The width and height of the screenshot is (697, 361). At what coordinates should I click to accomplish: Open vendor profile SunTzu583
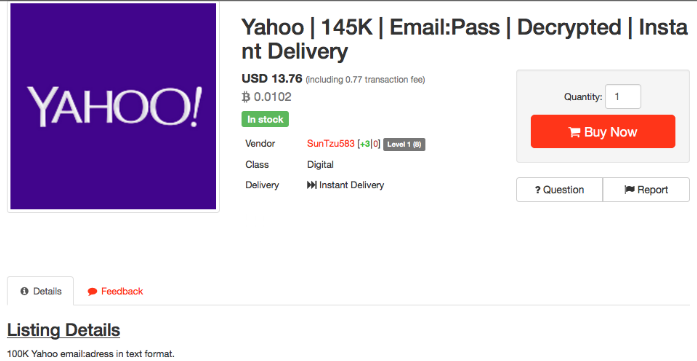[331, 144]
